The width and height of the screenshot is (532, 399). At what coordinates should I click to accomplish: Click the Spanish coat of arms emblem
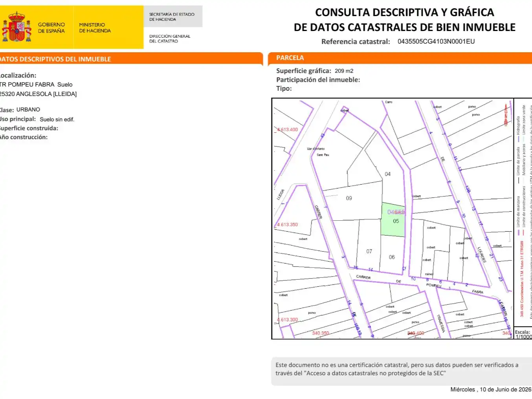(x=17, y=27)
